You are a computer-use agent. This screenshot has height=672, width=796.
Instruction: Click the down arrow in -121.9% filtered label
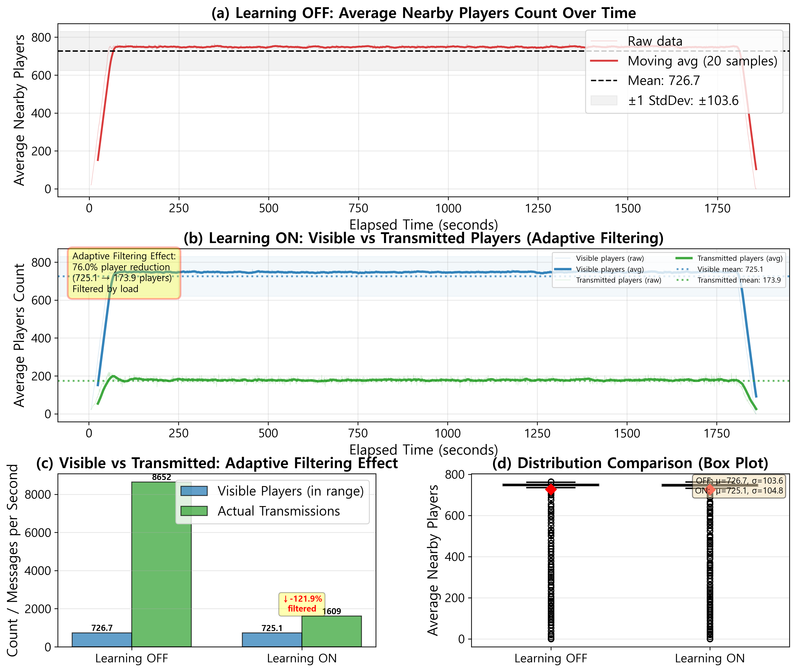pyautogui.click(x=285, y=599)
